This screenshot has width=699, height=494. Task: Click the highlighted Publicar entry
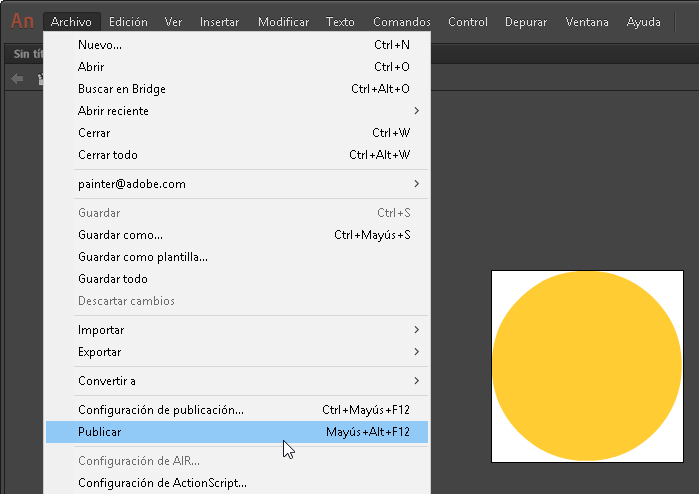click(237, 432)
